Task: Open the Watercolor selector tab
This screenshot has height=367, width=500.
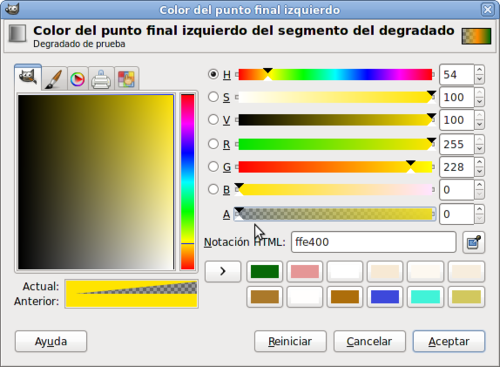Action: [x=54, y=79]
